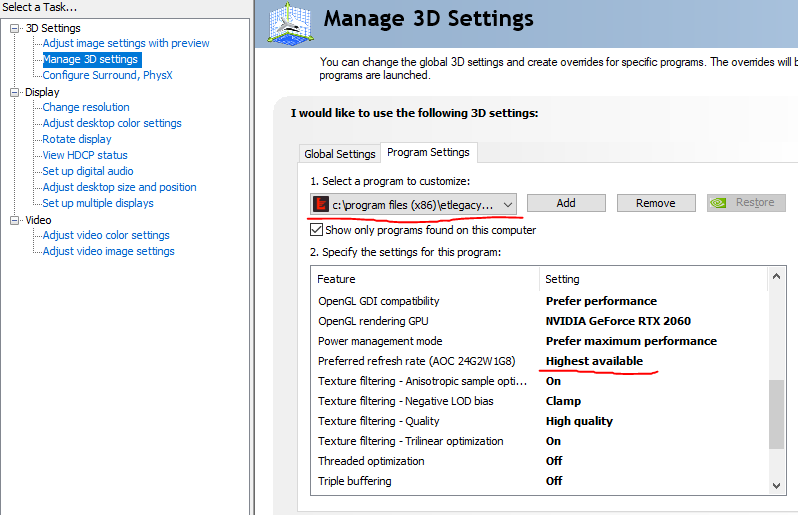Click the Add button
The width and height of the screenshot is (798, 515).
coord(566,203)
